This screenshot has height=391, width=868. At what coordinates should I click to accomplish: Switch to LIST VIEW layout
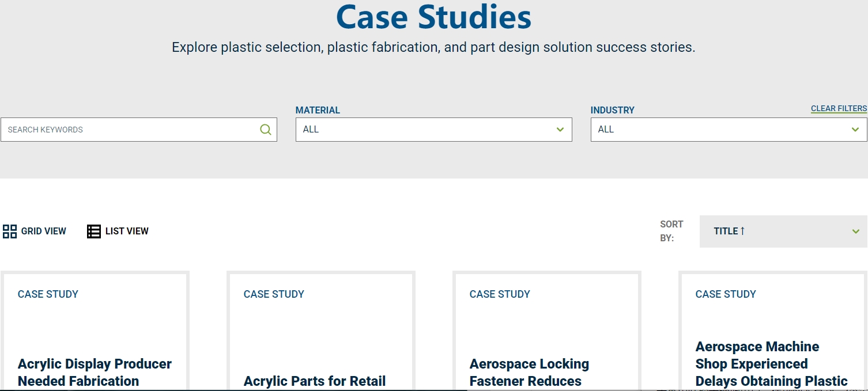(118, 231)
